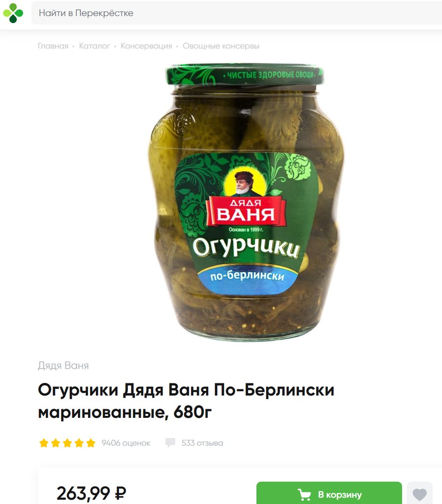Toggle the heart favorite icon
The image size is (442, 504).
pos(419,493)
